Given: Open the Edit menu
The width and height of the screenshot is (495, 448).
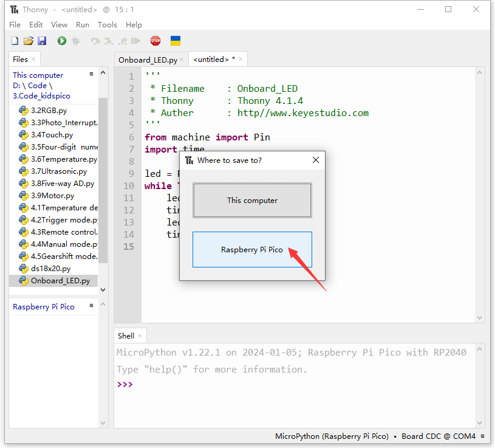Looking at the screenshot, I should pyautogui.click(x=36, y=25).
